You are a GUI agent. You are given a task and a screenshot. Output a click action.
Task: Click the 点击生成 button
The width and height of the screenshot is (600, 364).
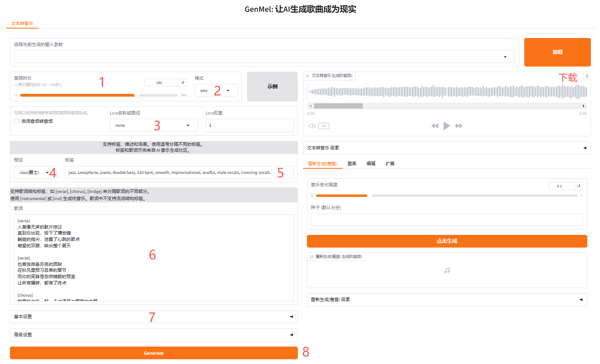pos(447,241)
